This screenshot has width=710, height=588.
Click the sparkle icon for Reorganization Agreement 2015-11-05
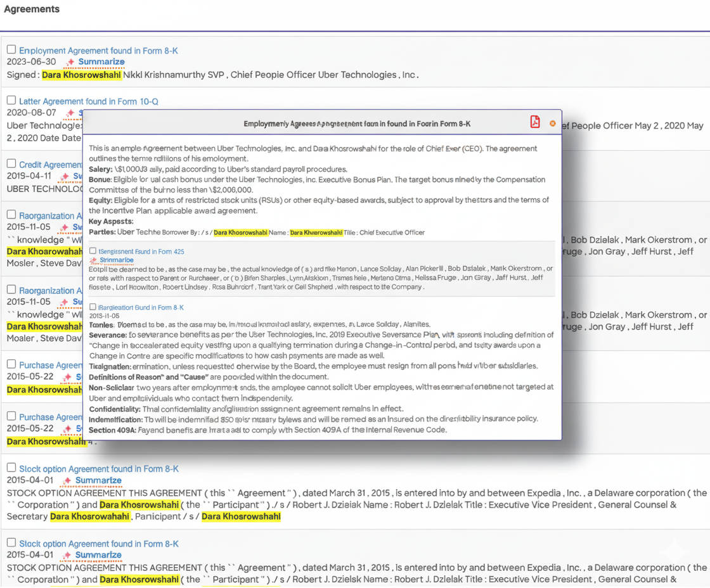(65, 227)
